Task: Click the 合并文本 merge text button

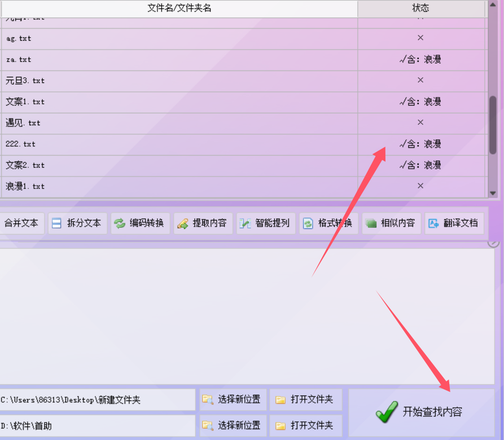Action: [x=21, y=223]
